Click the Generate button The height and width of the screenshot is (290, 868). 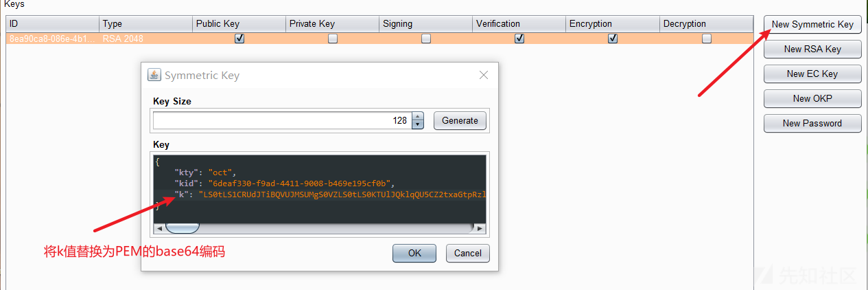tap(460, 120)
